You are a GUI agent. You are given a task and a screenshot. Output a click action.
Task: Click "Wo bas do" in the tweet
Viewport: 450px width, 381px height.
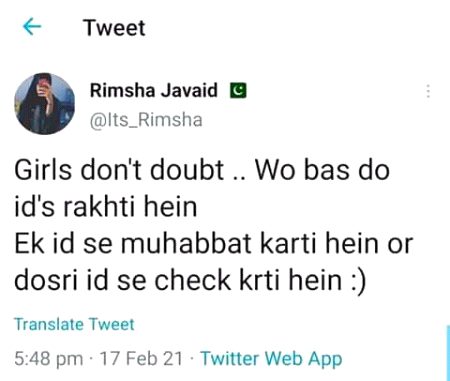click(322, 170)
